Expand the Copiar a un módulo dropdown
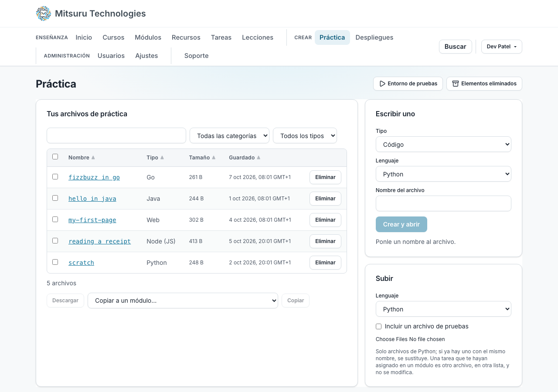Image resolution: width=558 pixels, height=392 pixels. [183, 301]
